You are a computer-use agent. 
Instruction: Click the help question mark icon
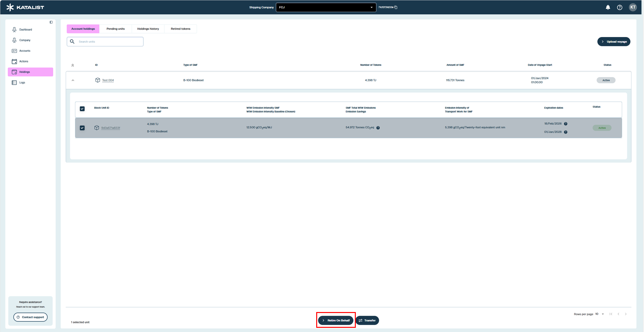620,7
